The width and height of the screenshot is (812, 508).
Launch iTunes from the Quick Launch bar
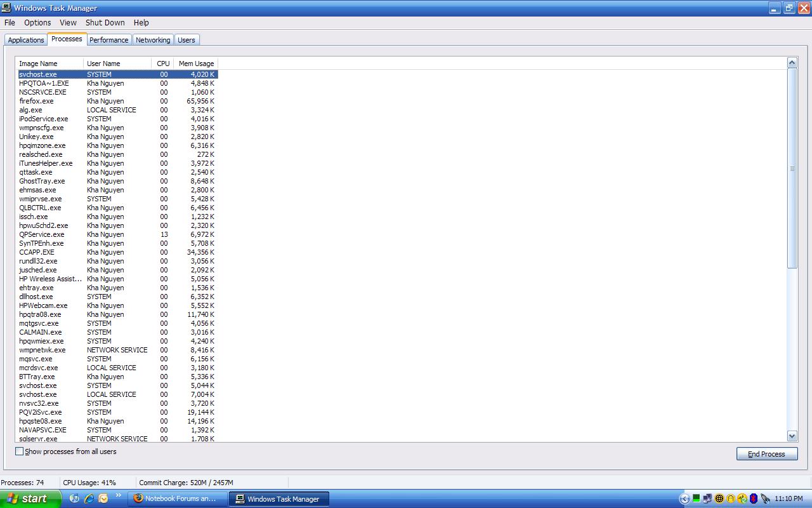pyautogui.click(x=74, y=498)
